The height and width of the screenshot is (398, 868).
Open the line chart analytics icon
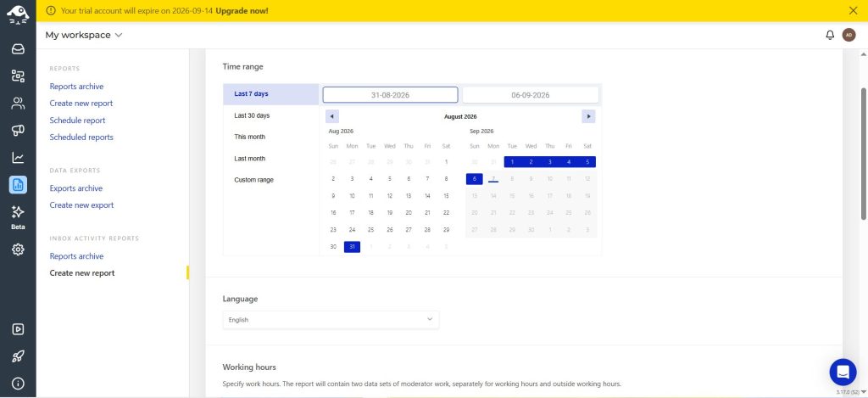click(18, 158)
